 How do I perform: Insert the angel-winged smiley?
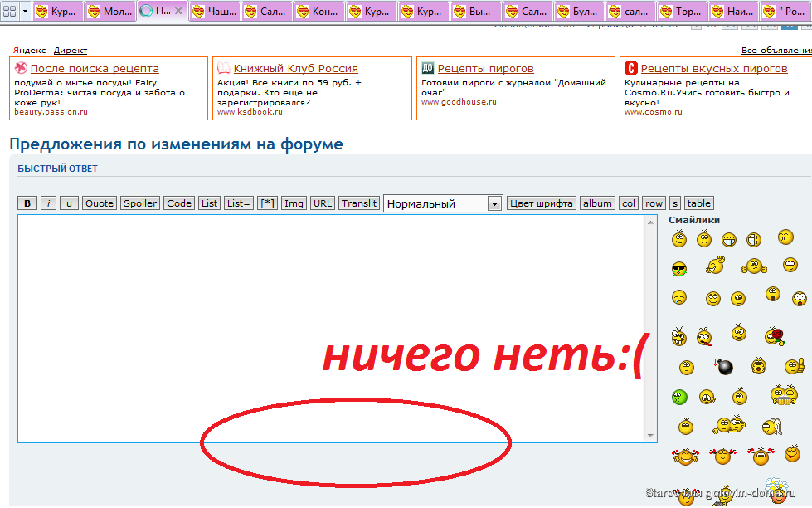tap(771, 427)
